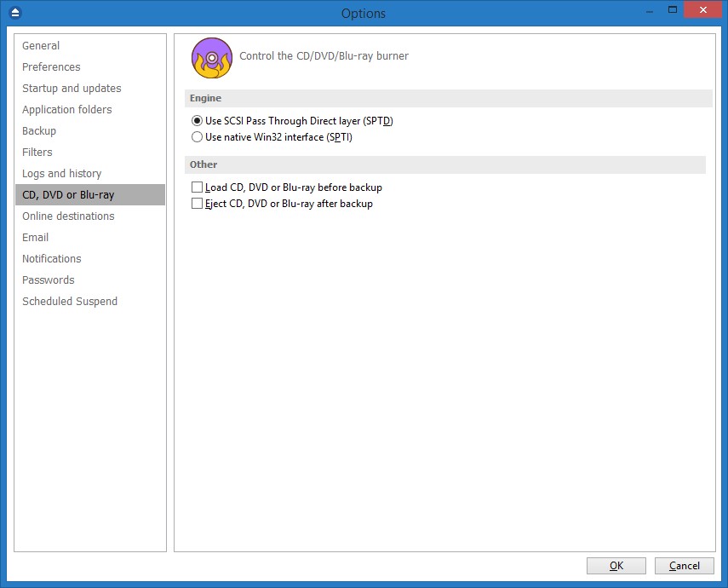Click the purple disc burner icon
The image size is (728, 588).
tap(211, 57)
